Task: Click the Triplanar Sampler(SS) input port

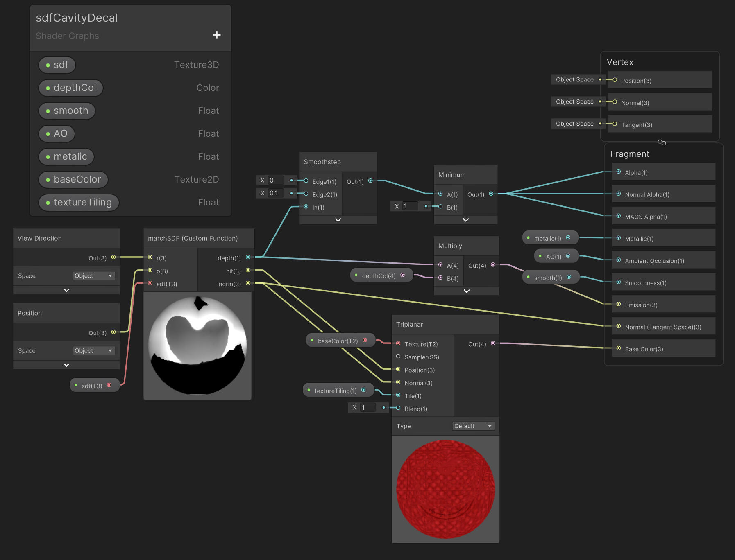Action: click(x=398, y=357)
